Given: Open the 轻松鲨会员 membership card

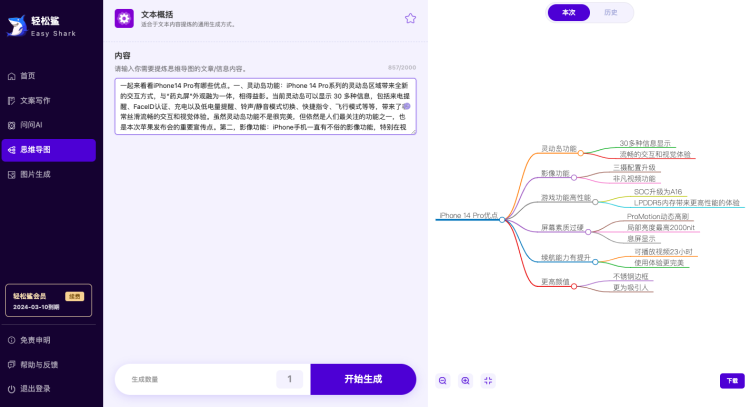Looking at the screenshot, I should coord(48,300).
